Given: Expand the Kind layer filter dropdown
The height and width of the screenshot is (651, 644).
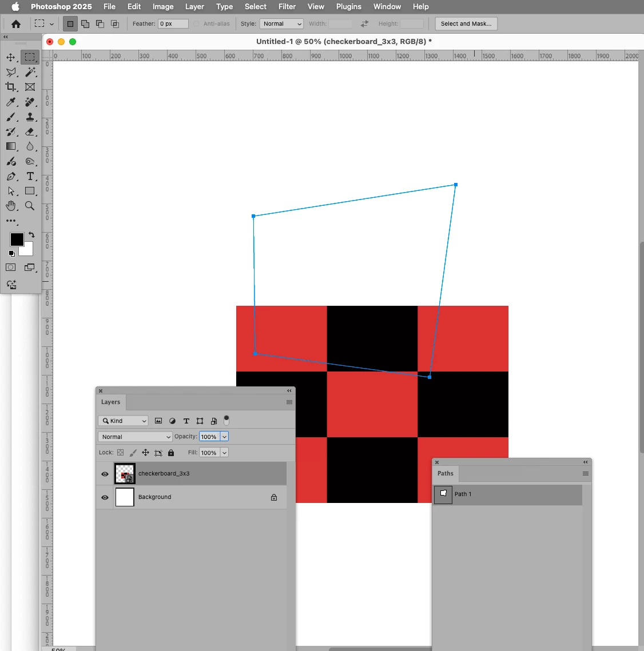Looking at the screenshot, I should tap(124, 421).
